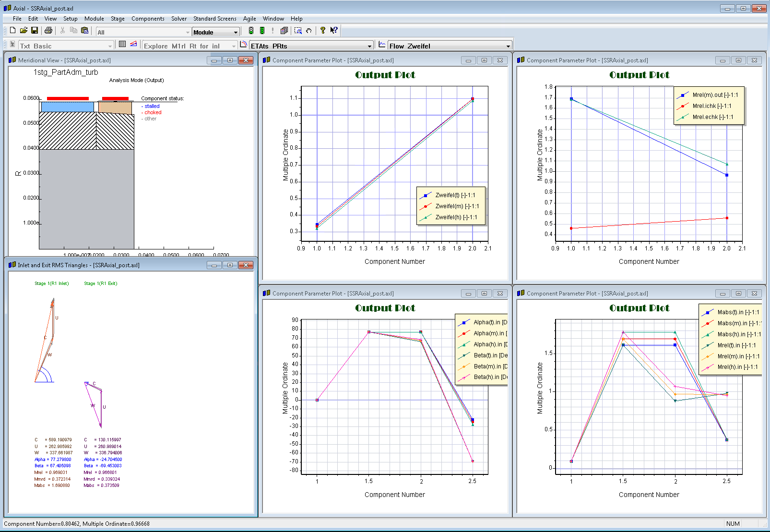Screen dimensions: 770x532
Task: Open the Standard Screens menu
Action: (x=214, y=19)
